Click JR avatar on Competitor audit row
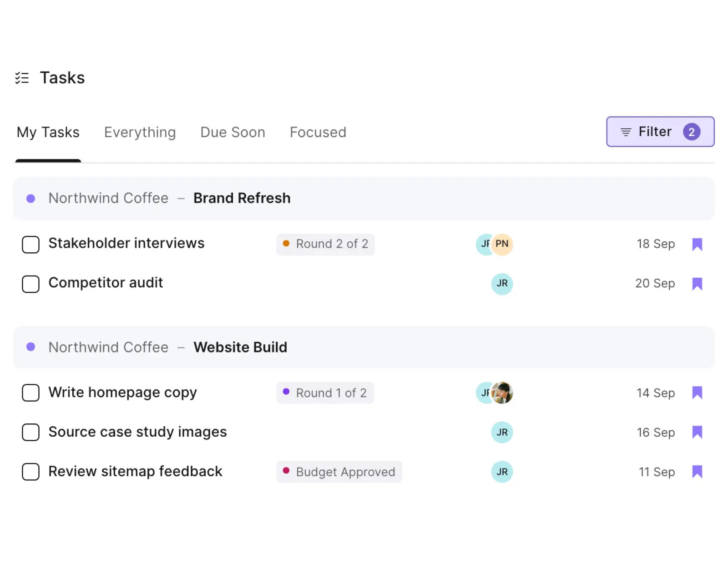Image resolution: width=728 pixels, height=576 pixels. pyautogui.click(x=502, y=284)
